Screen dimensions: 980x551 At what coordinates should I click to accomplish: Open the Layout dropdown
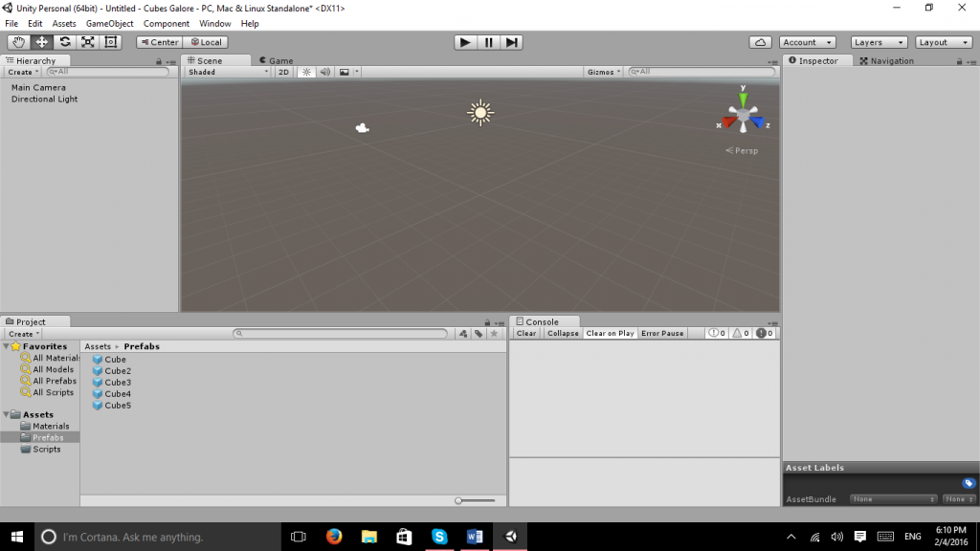(943, 41)
